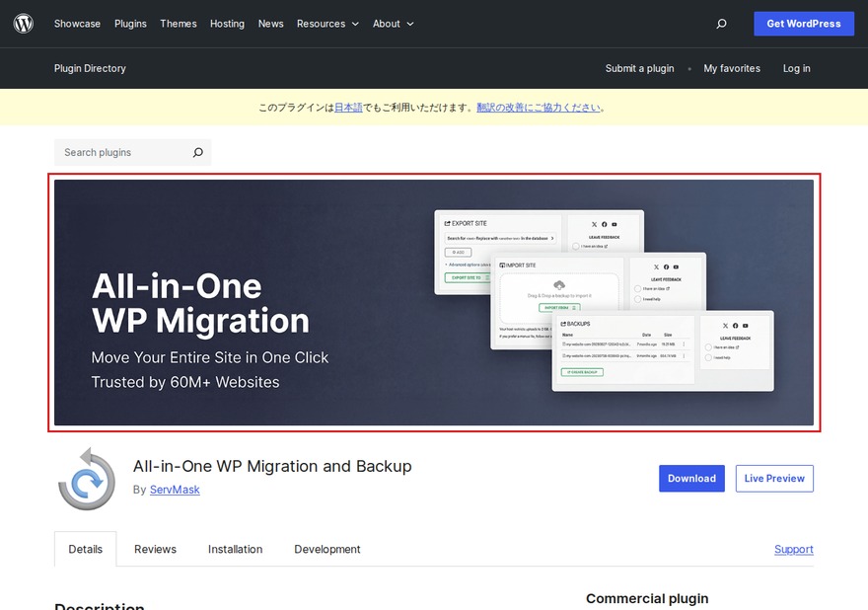Open the Themes menu item
This screenshot has height=610, width=868.
tap(179, 24)
